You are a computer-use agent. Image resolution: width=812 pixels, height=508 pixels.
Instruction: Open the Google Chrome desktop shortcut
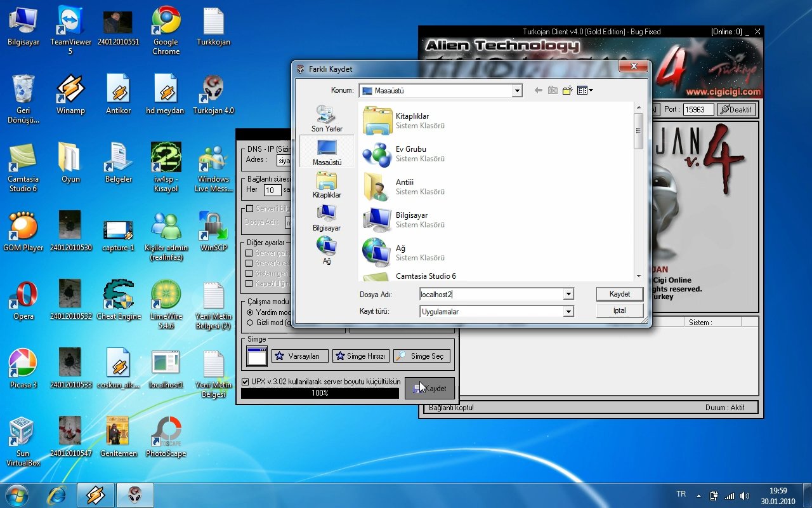[x=166, y=30]
